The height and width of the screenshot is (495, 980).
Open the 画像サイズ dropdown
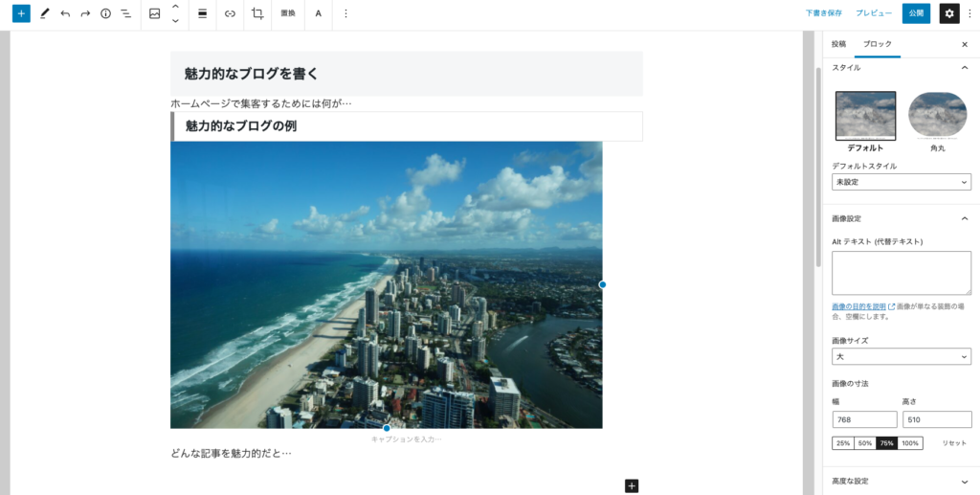tap(902, 356)
